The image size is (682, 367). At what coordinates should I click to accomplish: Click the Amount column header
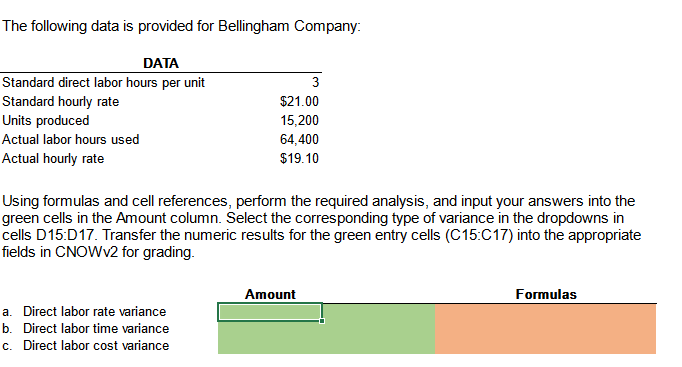[x=270, y=294]
